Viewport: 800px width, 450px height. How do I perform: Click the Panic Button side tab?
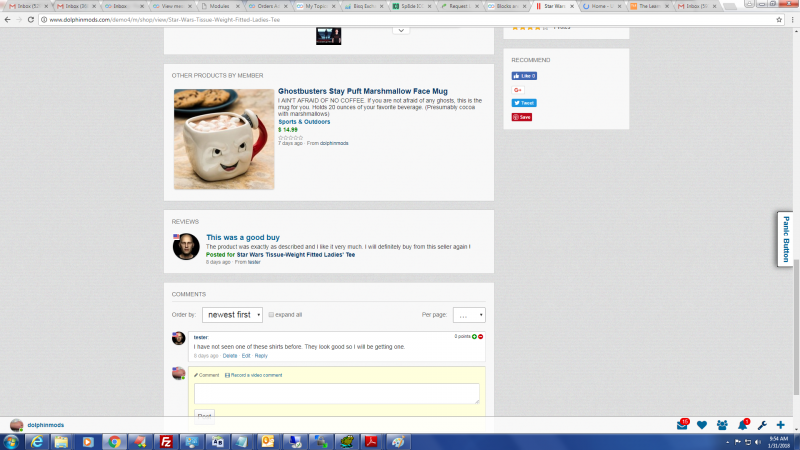tap(786, 239)
